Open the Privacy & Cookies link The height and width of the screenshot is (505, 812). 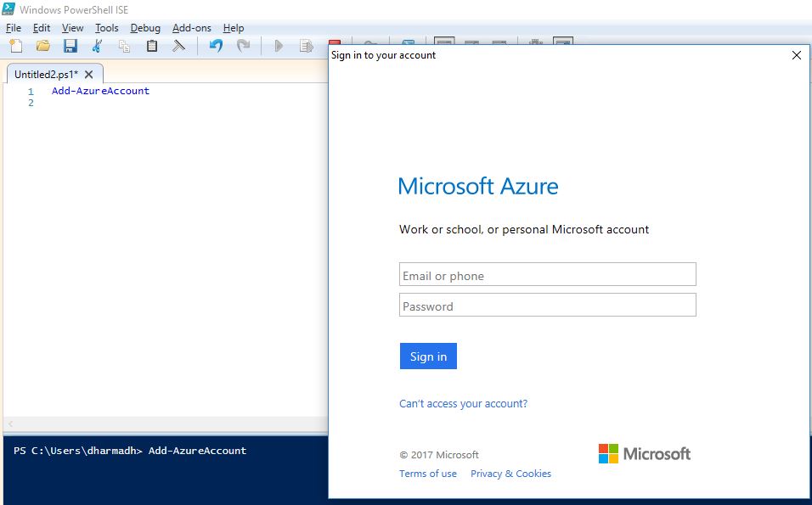(510, 474)
